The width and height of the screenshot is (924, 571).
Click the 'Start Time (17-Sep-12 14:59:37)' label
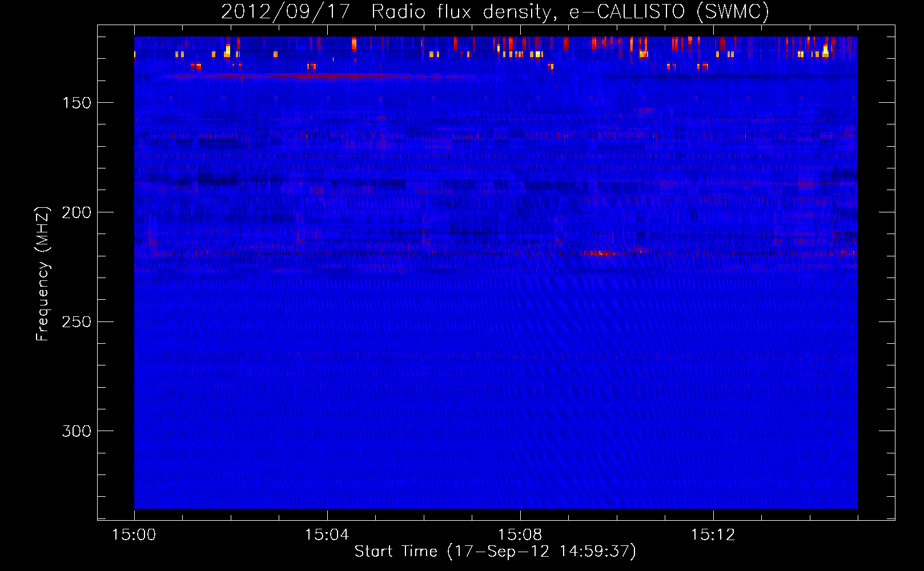point(495,552)
